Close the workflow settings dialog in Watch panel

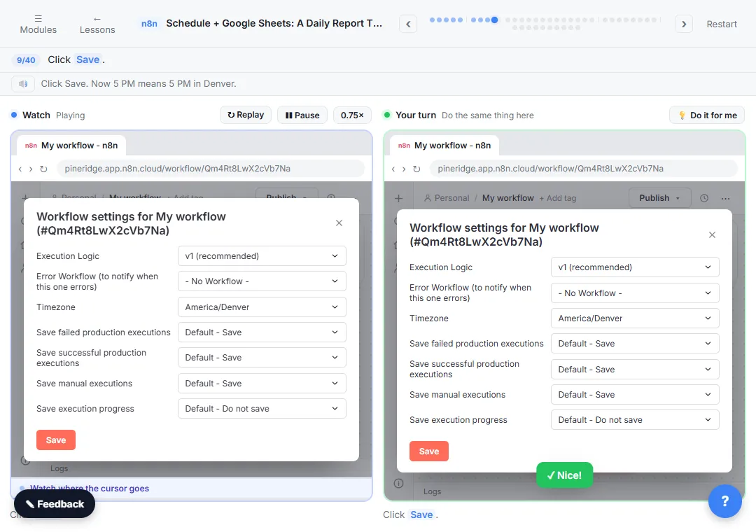coord(339,223)
